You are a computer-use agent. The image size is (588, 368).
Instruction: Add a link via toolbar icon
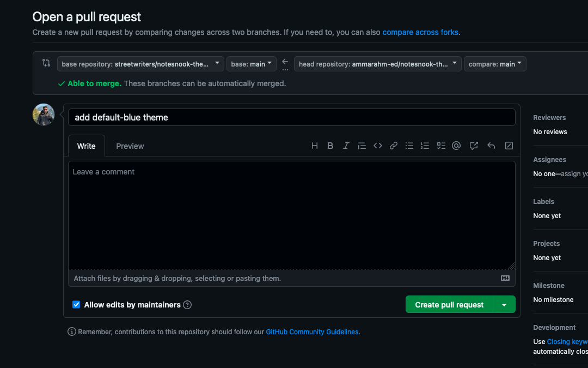(393, 146)
